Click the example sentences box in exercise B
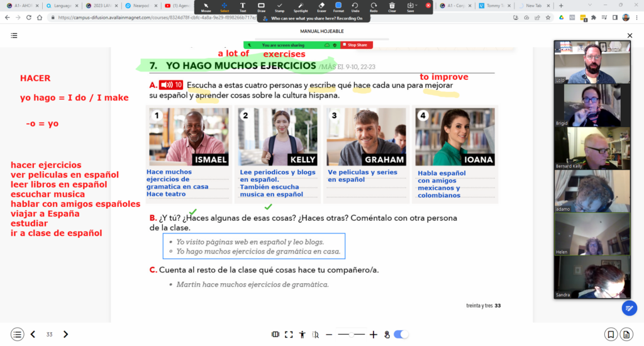 [254, 246]
